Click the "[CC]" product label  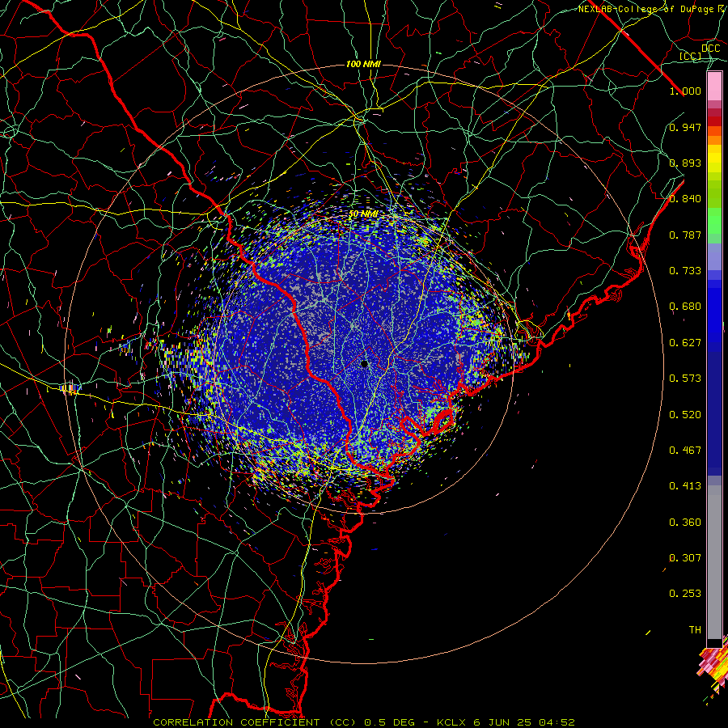point(691,56)
